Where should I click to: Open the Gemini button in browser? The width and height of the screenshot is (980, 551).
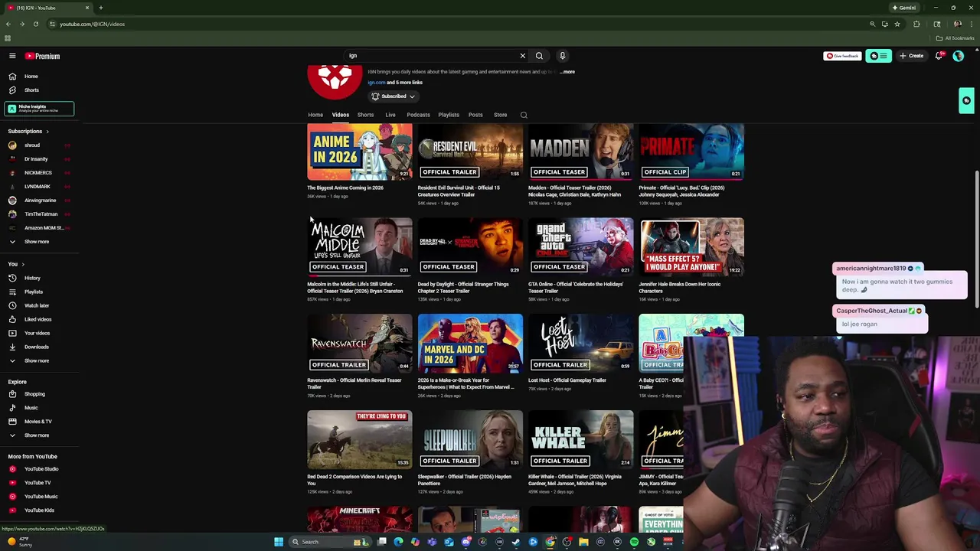point(903,8)
